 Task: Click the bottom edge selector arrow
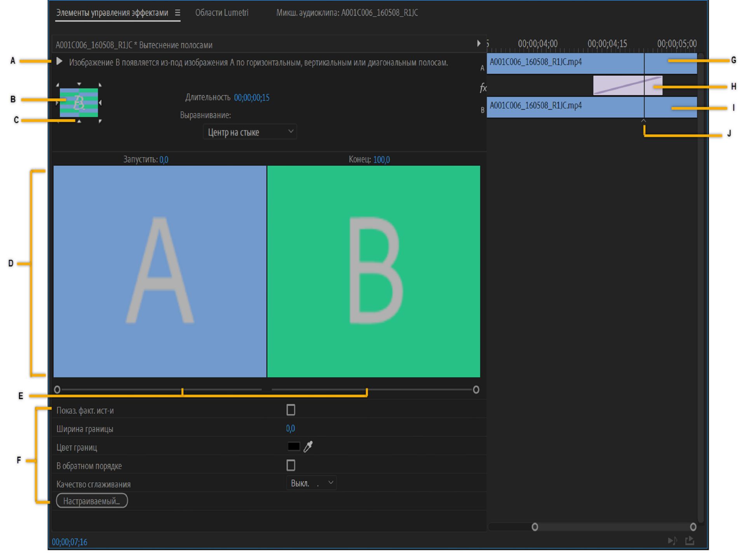coord(79,122)
